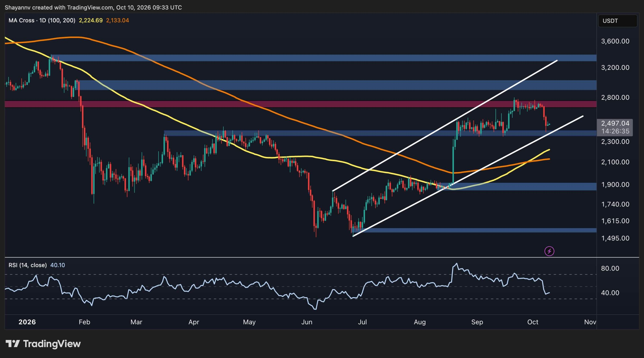
Task: Click the RSI 80.00 axis label
Action: pyautogui.click(x=610, y=268)
